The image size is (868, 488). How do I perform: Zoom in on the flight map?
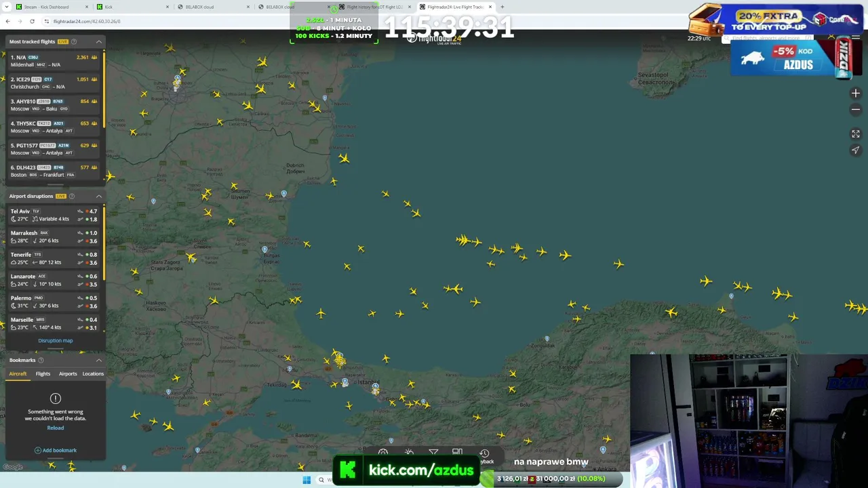click(x=855, y=94)
